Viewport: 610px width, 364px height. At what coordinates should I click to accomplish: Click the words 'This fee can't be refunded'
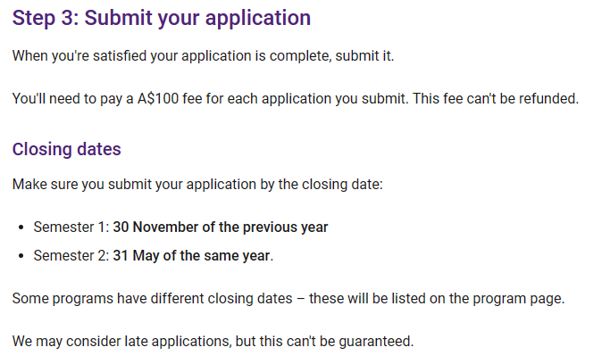point(496,99)
